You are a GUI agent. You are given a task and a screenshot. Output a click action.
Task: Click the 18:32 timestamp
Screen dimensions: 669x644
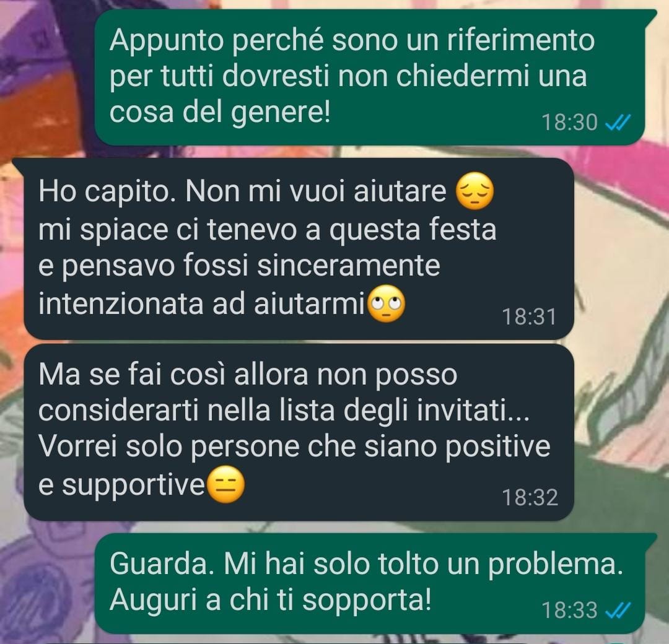coord(530,498)
